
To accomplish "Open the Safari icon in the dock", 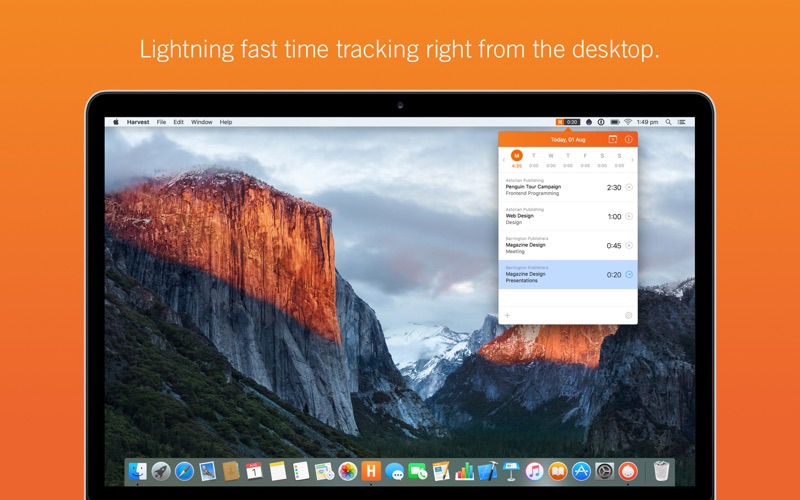I will tap(184, 471).
